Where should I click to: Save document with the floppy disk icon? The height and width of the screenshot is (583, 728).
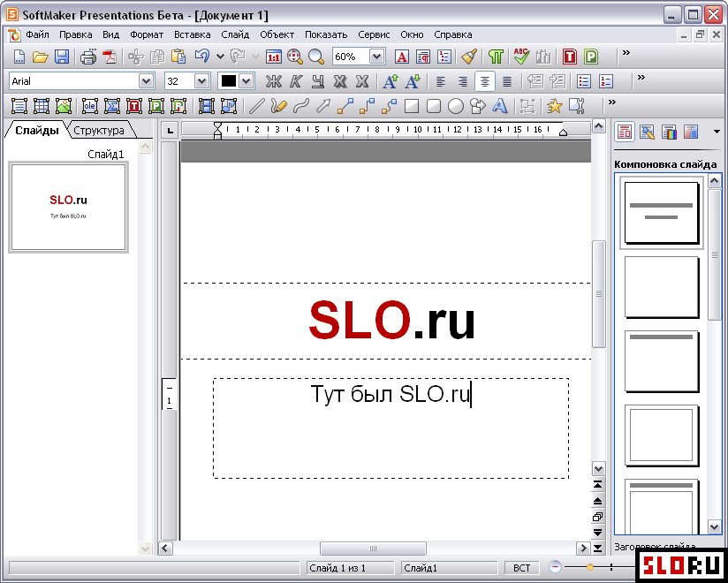[62, 57]
